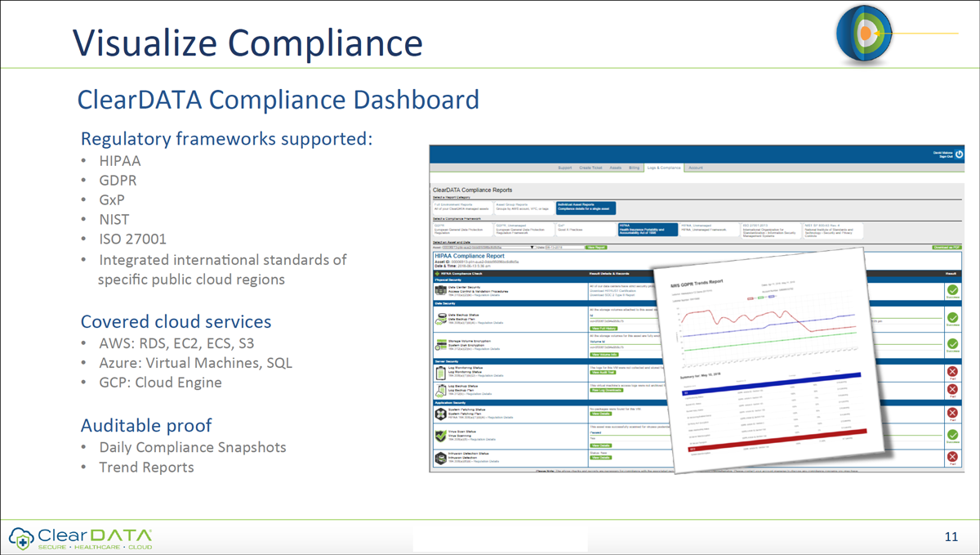
Task: Click View Details for Virus Scan
Action: (601, 445)
